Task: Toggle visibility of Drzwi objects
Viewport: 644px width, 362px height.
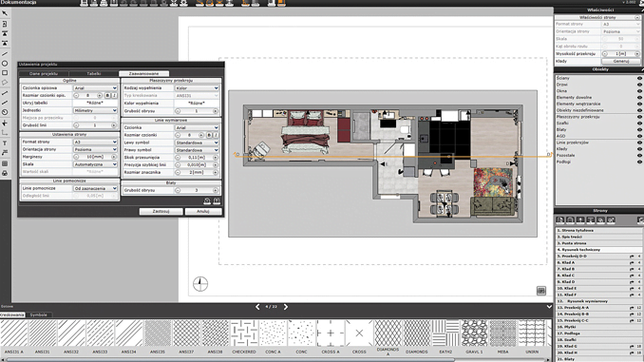Action: (x=639, y=85)
